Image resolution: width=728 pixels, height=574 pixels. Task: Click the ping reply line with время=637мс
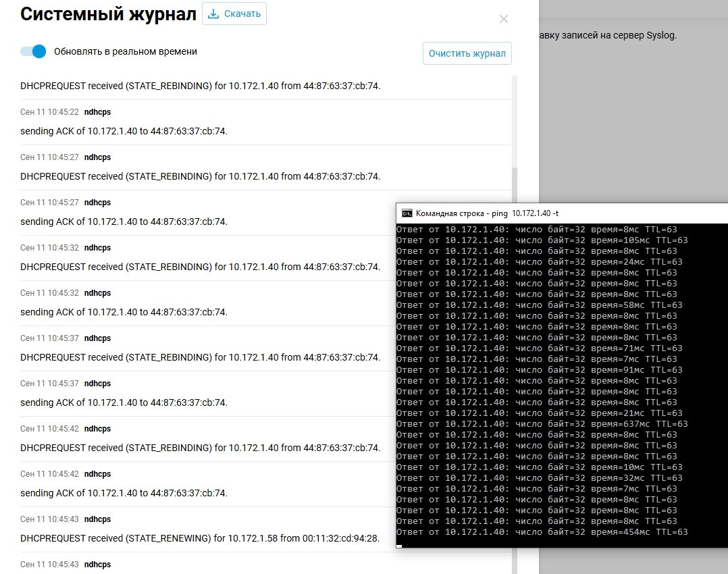(x=542, y=424)
